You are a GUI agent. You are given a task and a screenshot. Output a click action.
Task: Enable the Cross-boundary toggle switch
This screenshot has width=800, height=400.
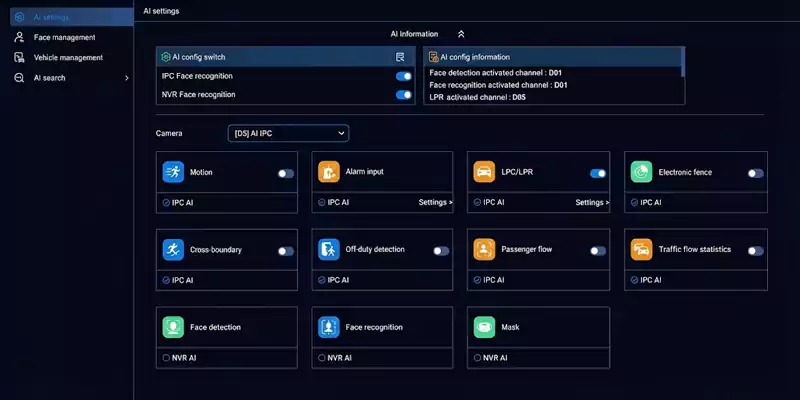tap(286, 251)
